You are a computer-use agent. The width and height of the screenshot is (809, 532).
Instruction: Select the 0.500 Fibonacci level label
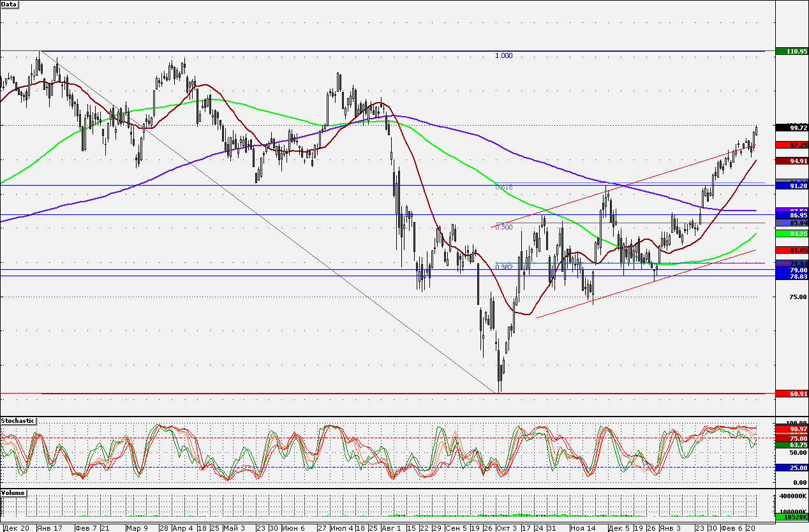pyautogui.click(x=503, y=227)
